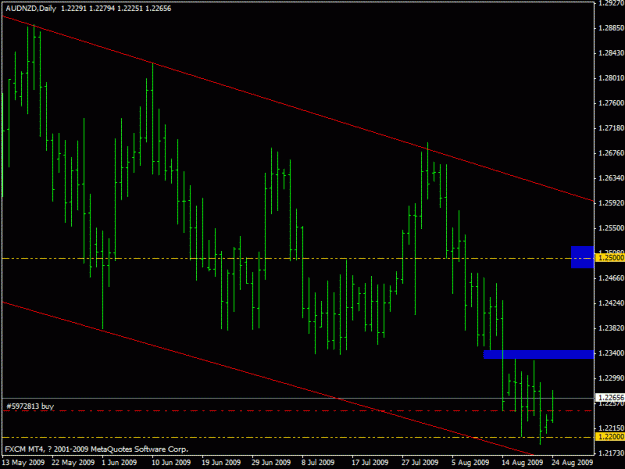
Task: Click the 14 Aug 2009 date label
Action: point(522,463)
